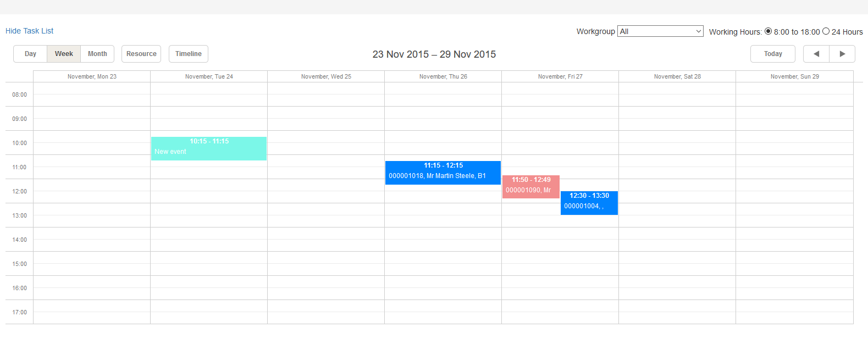Switch to Month view

(x=97, y=54)
